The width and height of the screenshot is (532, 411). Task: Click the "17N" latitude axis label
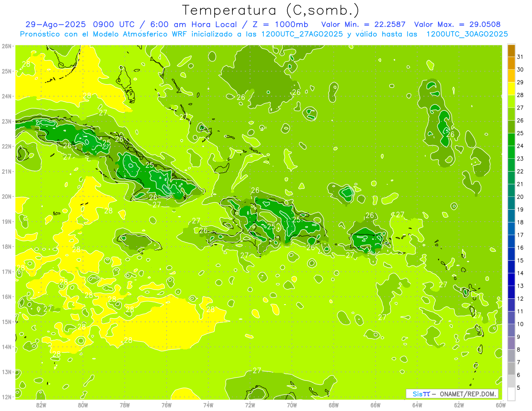6,272
